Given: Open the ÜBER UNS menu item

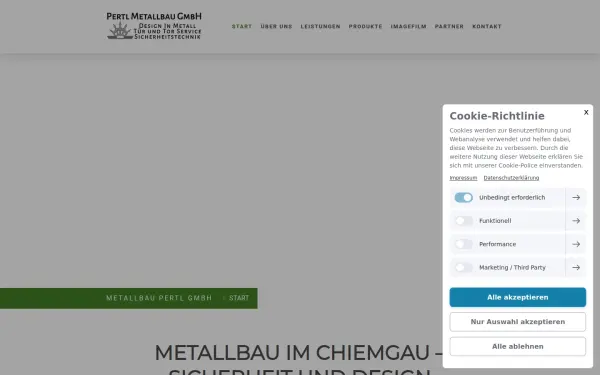Looking at the screenshot, I should pyautogui.click(x=276, y=26).
